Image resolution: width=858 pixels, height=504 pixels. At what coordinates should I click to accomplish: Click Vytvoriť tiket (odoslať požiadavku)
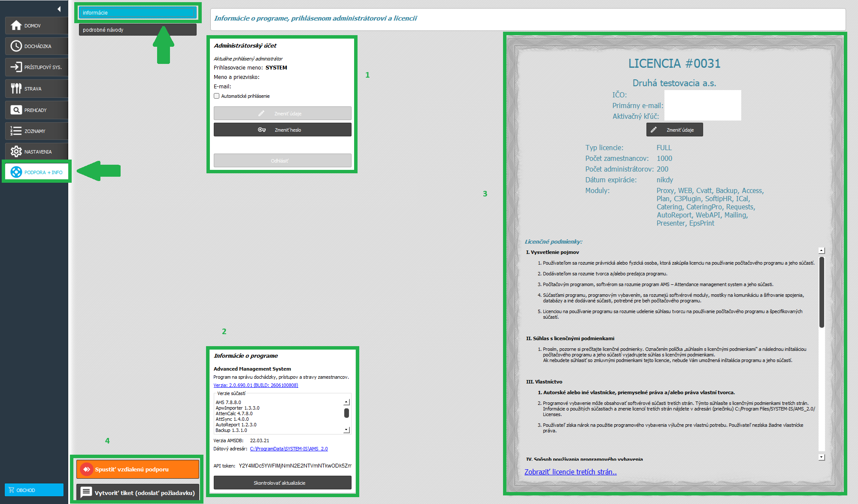click(138, 493)
